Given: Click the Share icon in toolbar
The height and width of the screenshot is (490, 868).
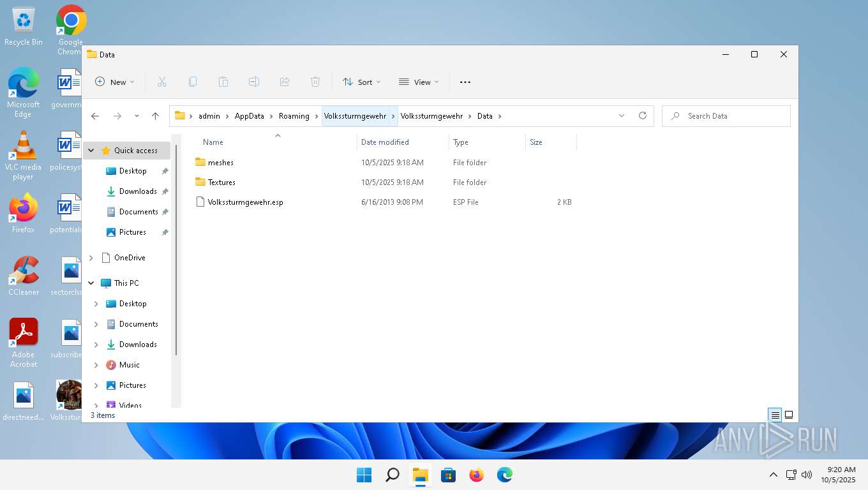Looking at the screenshot, I should pos(285,82).
